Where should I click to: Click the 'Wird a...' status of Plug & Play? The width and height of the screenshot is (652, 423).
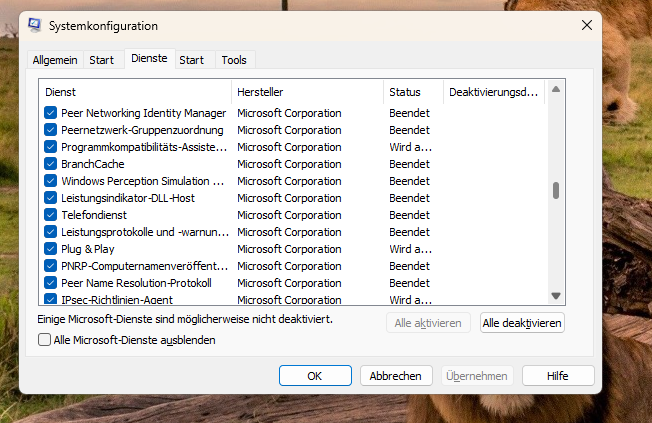410,249
